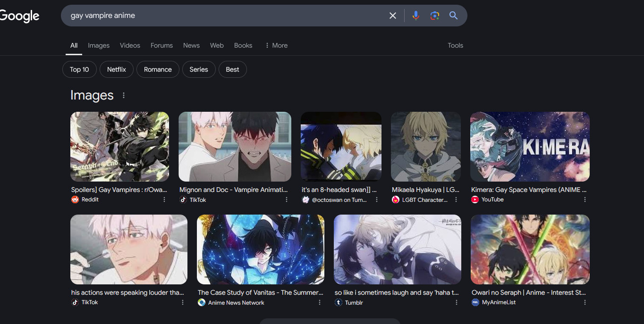
Task: Click the 'YouTube' source name
Action: click(492, 199)
